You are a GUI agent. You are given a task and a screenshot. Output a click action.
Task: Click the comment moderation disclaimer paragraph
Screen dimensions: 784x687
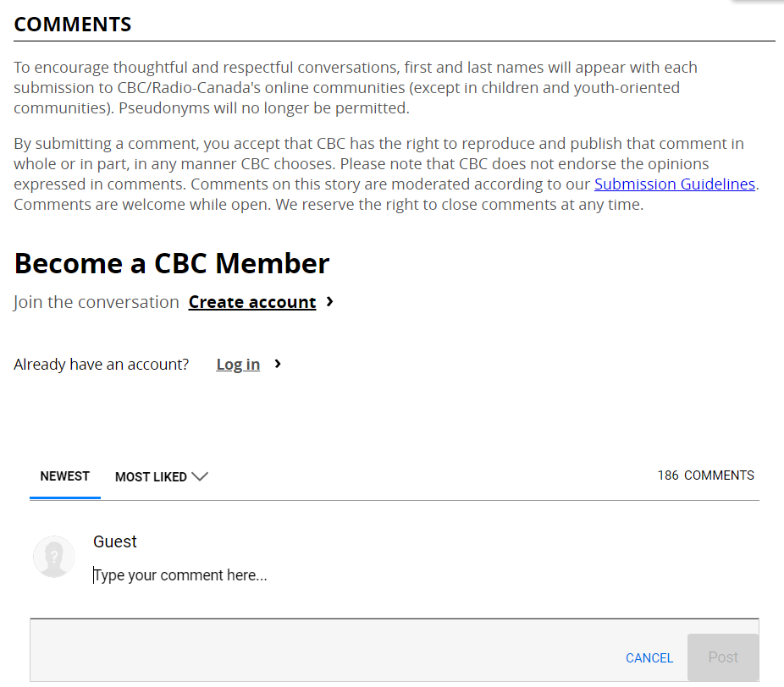(x=373, y=173)
